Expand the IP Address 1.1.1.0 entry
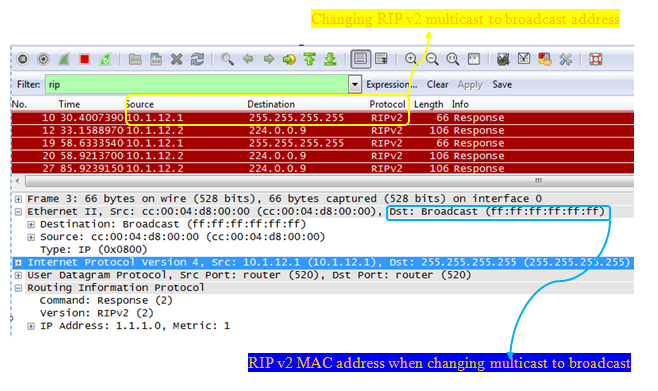Viewport: 658px width, 391px height. pos(31,326)
